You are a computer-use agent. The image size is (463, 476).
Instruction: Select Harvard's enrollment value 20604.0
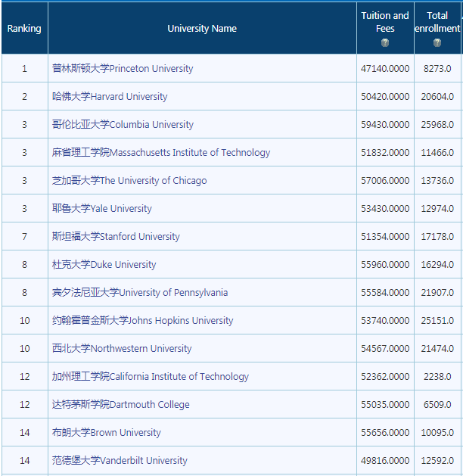click(437, 97)
